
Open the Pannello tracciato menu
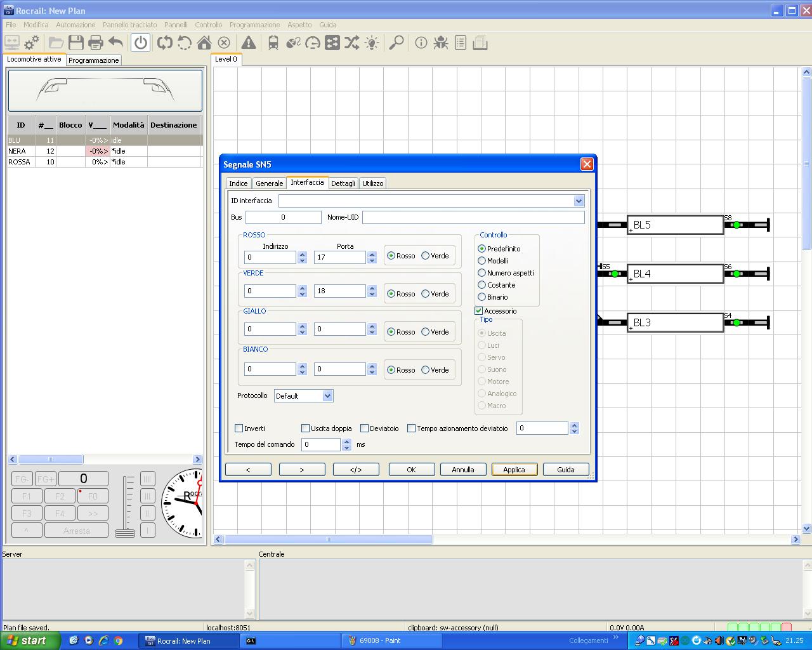(x=130, y=25)
